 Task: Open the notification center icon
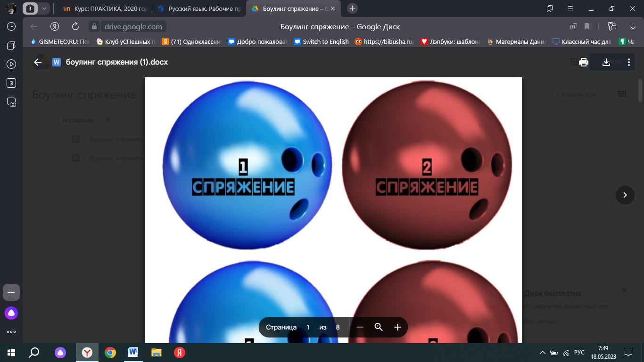[628, 352]
